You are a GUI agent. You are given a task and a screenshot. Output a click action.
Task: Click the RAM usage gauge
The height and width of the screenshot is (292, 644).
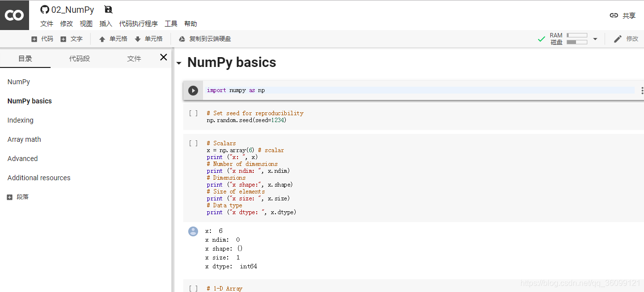tap(576, 35)
